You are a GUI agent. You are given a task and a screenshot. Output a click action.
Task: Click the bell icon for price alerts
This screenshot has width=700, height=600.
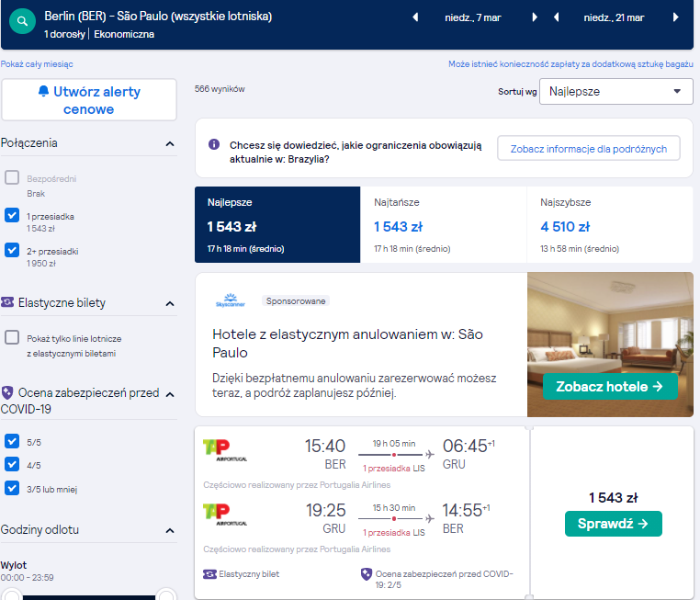pos(43,91)
